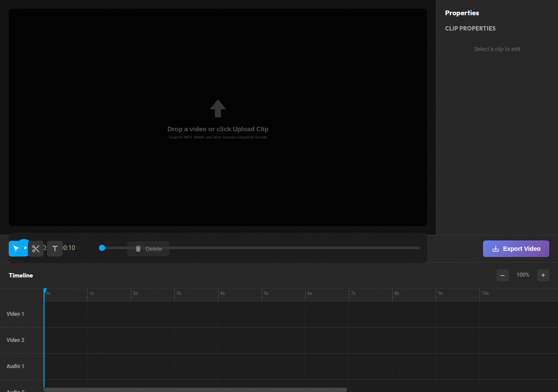
Task: Click the Delete button
Action: coord(148,249)
